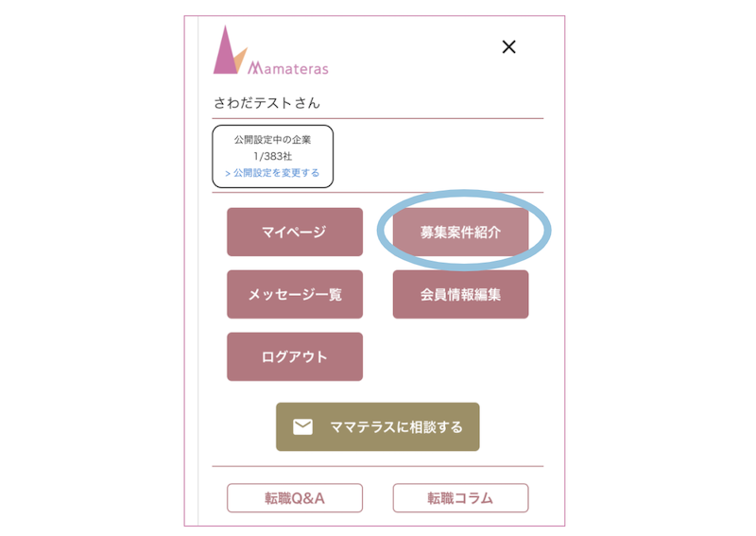
Task: Click empty space right of ログアウト button
Action: [460, 356]
